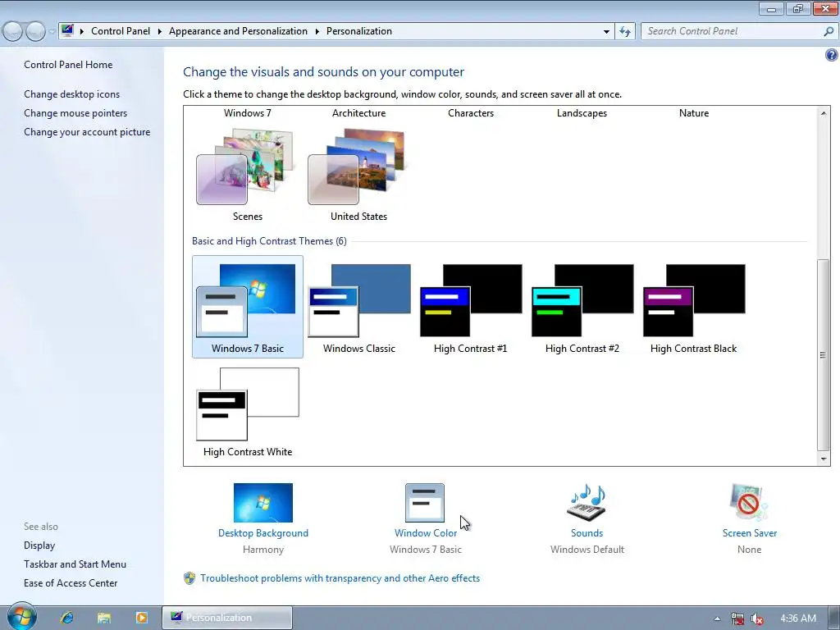Image resolution: width=840 pixels, height=630 pixels.
Task: Select the United States theme
Action: [x=358, y=175]
